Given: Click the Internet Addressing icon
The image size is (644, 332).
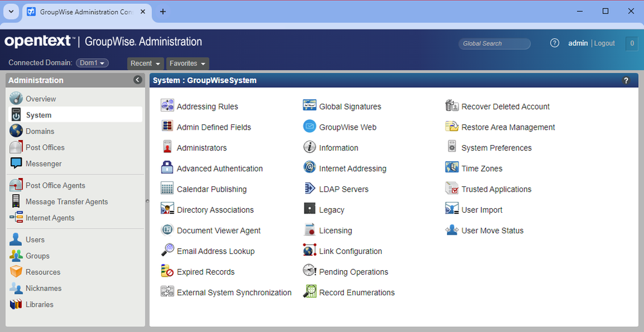Looking at the screenshot, I should (310, 167).
